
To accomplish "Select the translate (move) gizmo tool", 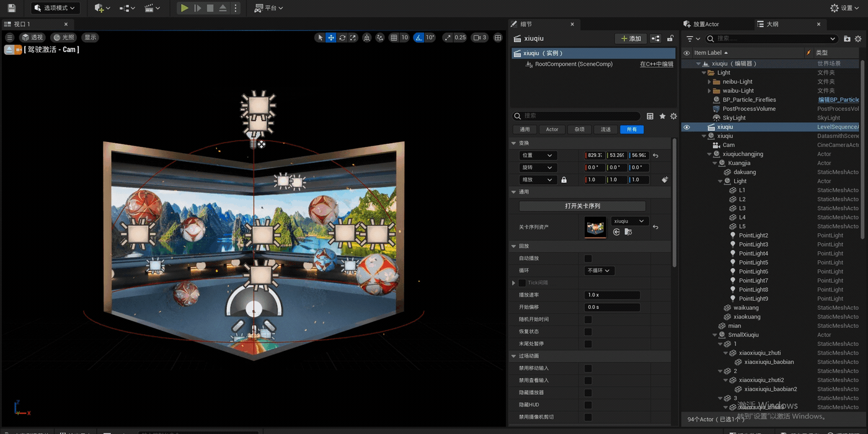I will [331, 38].
